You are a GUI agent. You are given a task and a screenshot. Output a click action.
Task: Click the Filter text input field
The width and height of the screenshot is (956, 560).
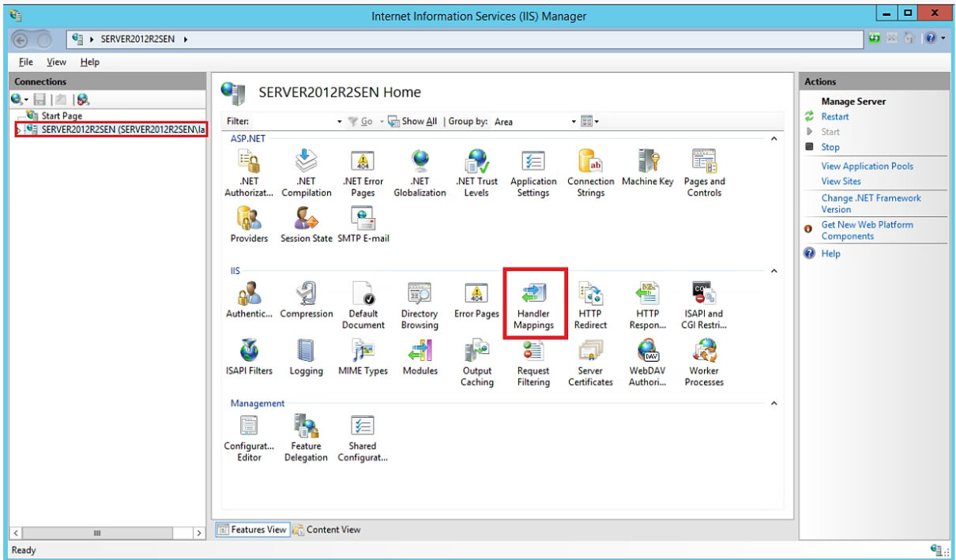292,122
